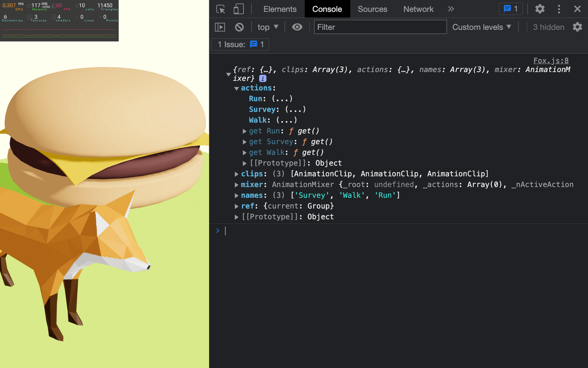
Task: Click the 'Walk' string in names
Action: tap(353, 195)
